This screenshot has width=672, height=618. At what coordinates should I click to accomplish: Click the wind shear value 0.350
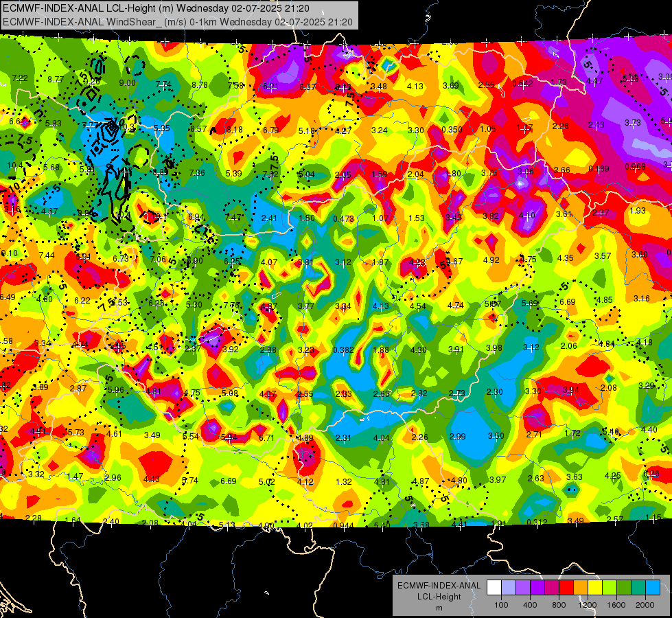pos(452,130)
